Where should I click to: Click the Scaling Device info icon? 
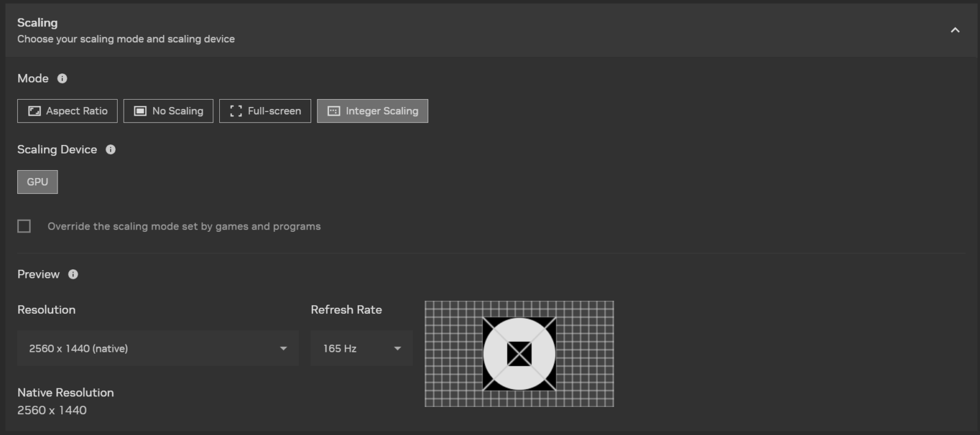tap(110, 150)
